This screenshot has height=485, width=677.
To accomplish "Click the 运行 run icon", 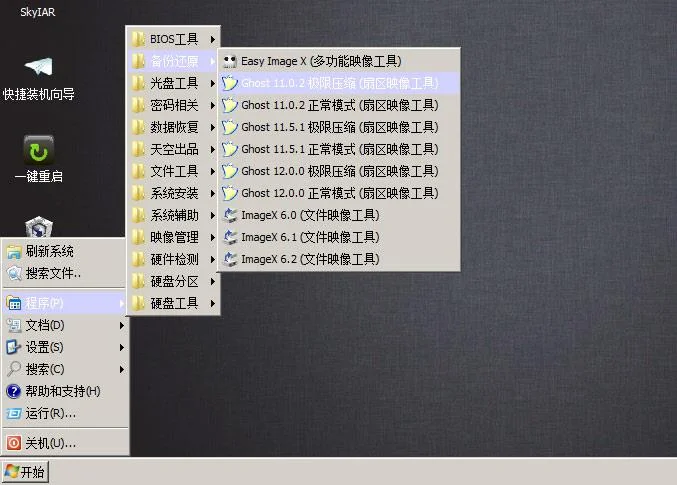I will pyautogui.click(x=14, y=414).
